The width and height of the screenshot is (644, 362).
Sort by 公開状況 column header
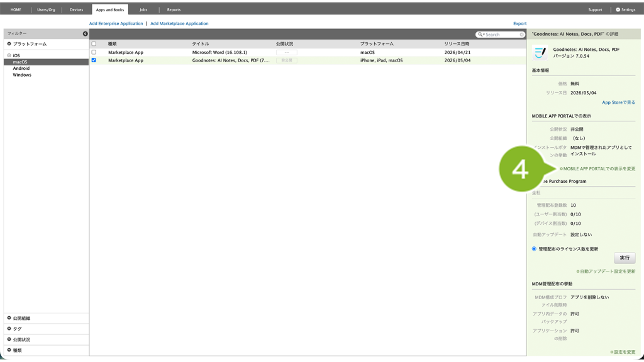pyautogui.click(x=285, y=44)
